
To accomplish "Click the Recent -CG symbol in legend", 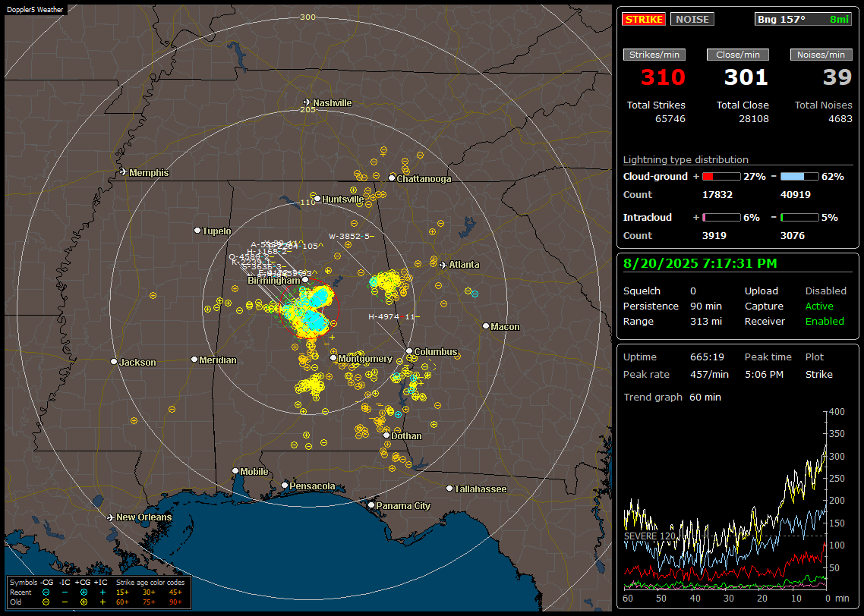I will click(x=46, y=592).
